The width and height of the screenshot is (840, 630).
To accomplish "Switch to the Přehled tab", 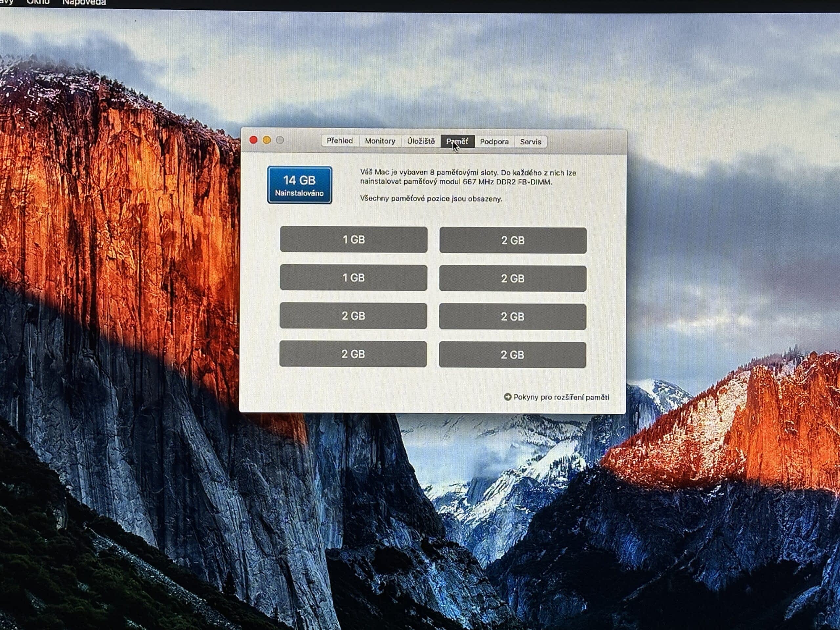I will coord(340,140).
